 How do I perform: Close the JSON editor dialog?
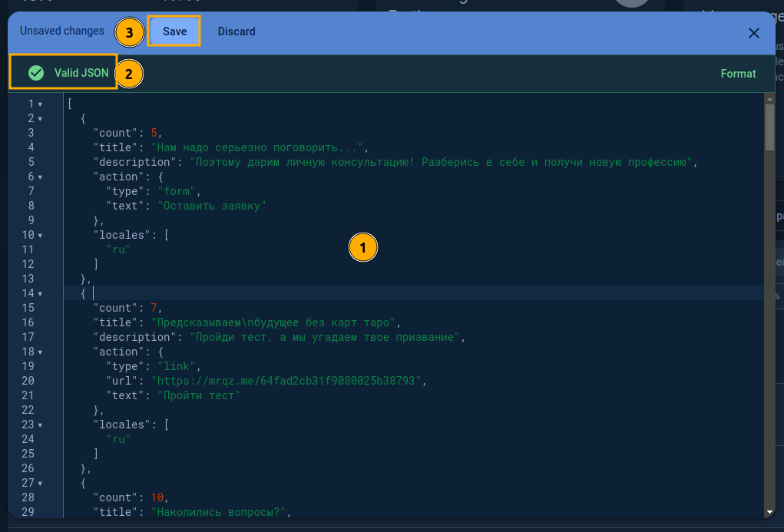(x=754, y=32)
